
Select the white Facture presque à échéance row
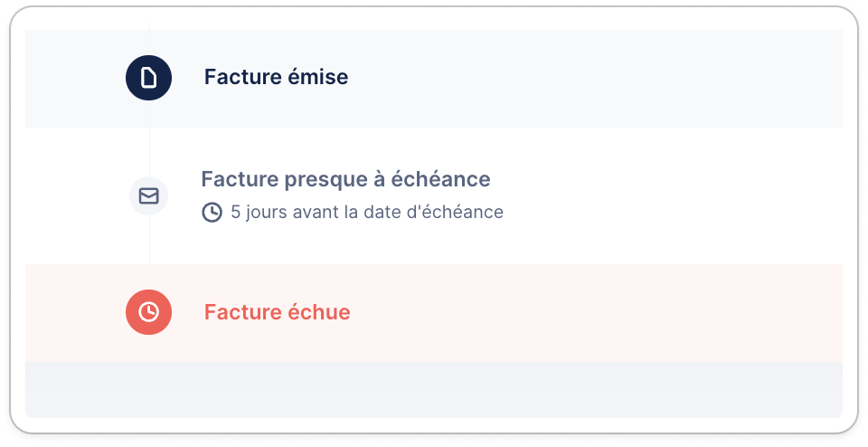click(434, 196)
